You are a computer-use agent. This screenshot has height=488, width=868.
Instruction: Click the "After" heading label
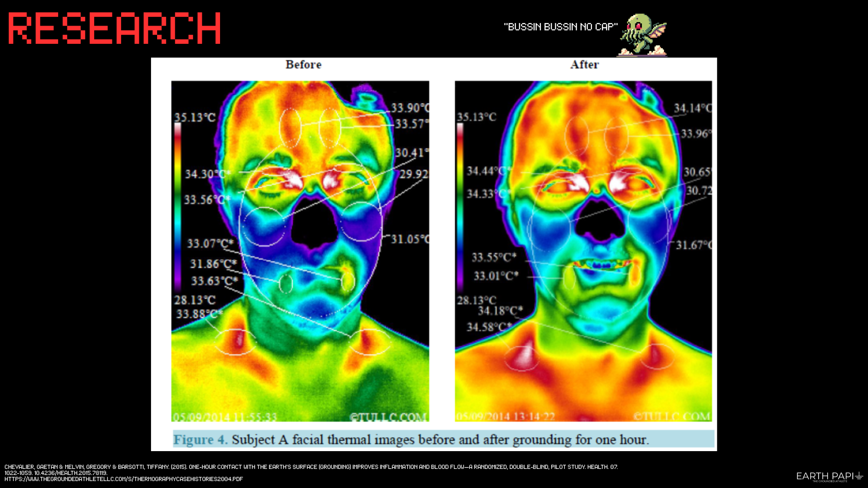click(584, 65)
